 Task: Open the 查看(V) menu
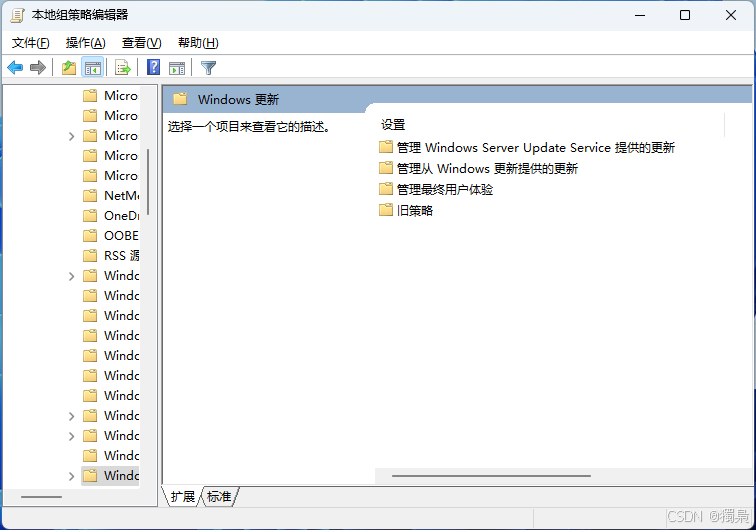(x=141, y=43)
